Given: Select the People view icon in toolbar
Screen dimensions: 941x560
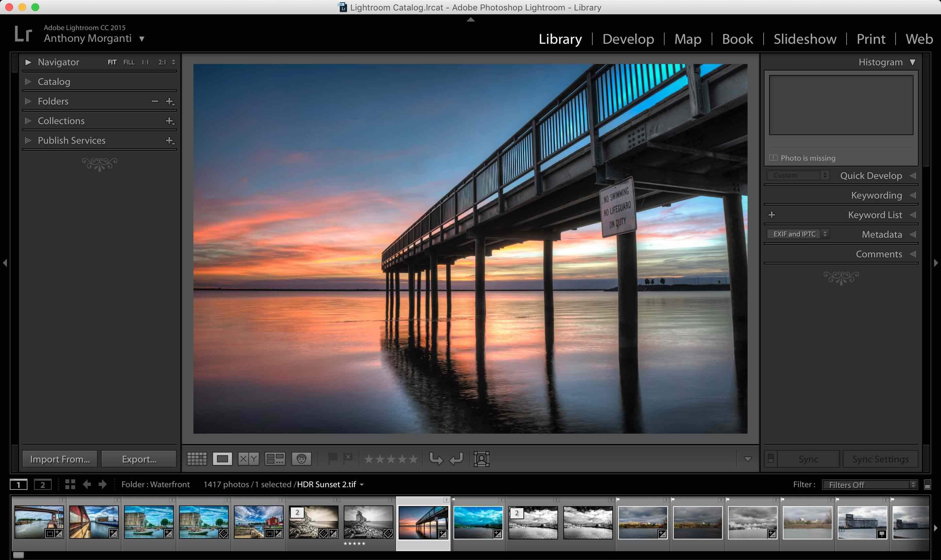Looking at the screenshot, I should point(302,459).
